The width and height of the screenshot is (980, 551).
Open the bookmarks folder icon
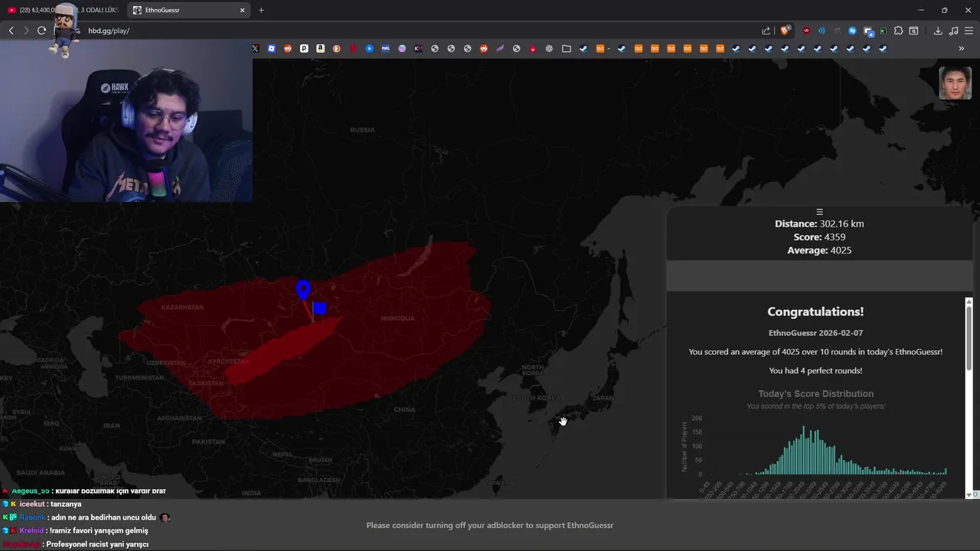tap(567, 48)
